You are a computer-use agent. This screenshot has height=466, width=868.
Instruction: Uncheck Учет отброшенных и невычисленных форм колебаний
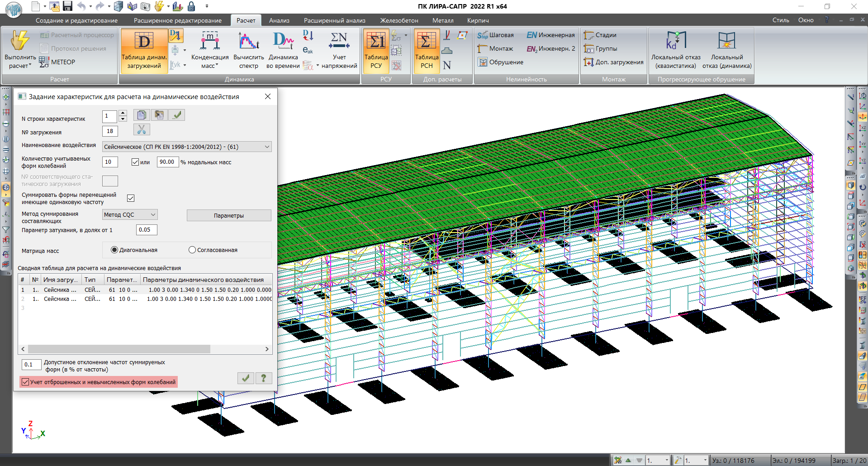coord(26,382)
